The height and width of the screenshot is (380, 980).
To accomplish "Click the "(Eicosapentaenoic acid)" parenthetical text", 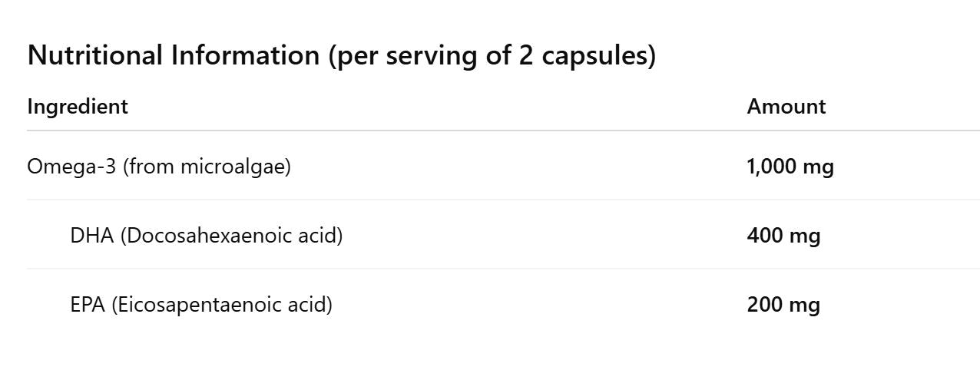I will [222, 305].
